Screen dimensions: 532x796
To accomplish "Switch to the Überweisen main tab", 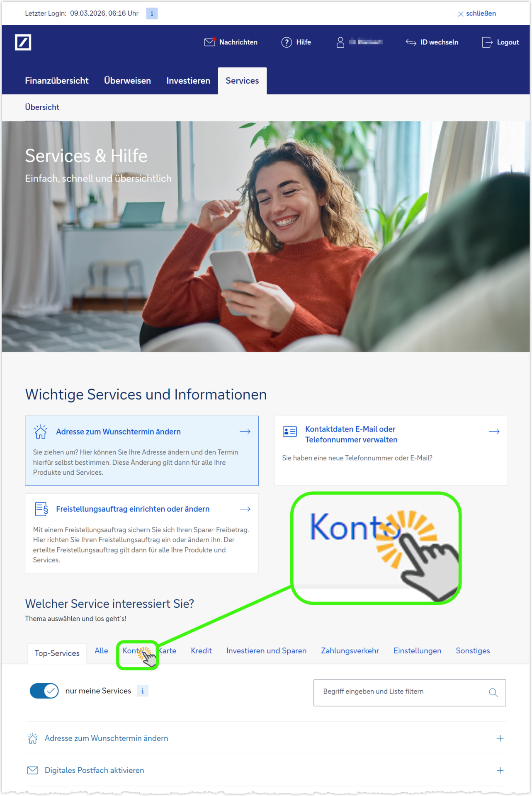I will 127,81.
